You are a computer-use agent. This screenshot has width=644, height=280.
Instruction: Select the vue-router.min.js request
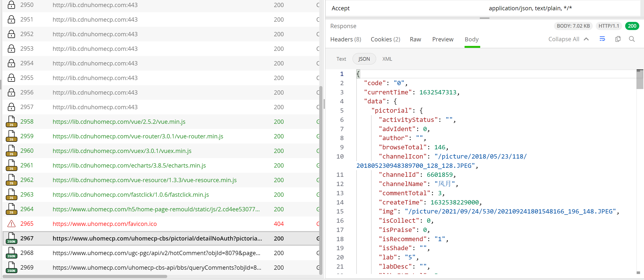pos(161,136)
